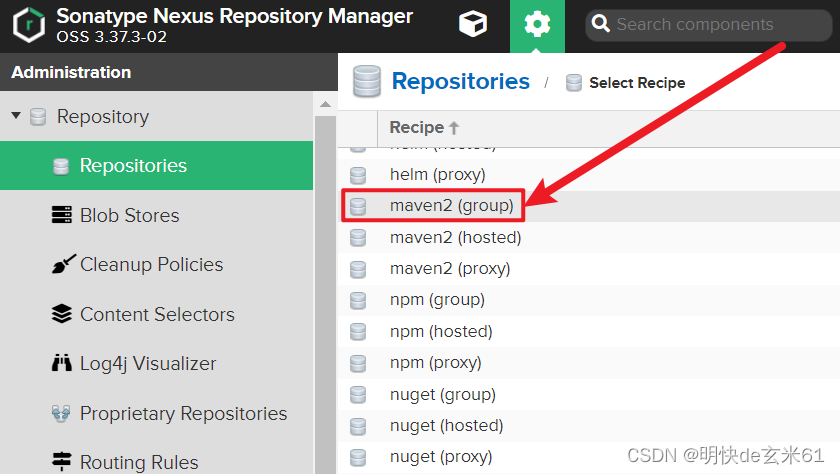Image resolution: width=840 pixels, height=474 pixels.
Task: Select the helm (proxy) recipe
Action: [x=589, y=175]
